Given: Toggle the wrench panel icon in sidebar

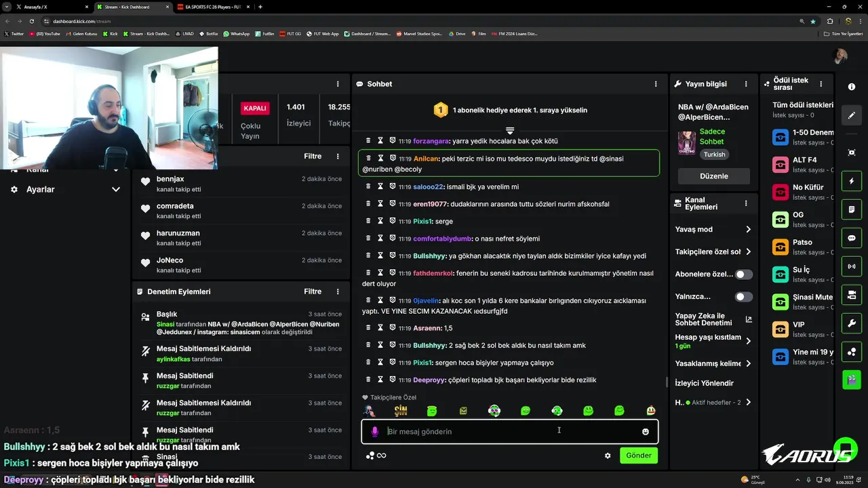Looking at the screenshot, I should [852, 323].
